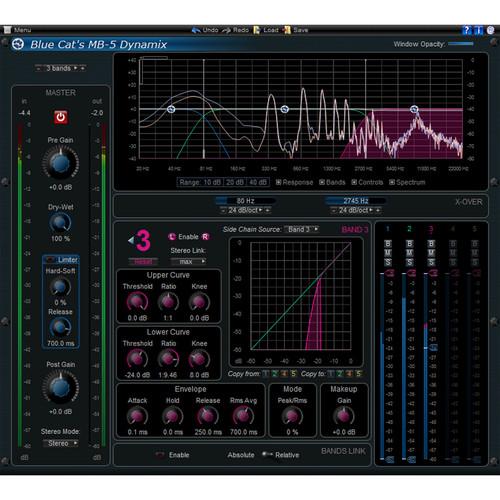Viewport: 500px width, 500px height.
Task: Click the blue info icon beside help
Action: (478, 30)
